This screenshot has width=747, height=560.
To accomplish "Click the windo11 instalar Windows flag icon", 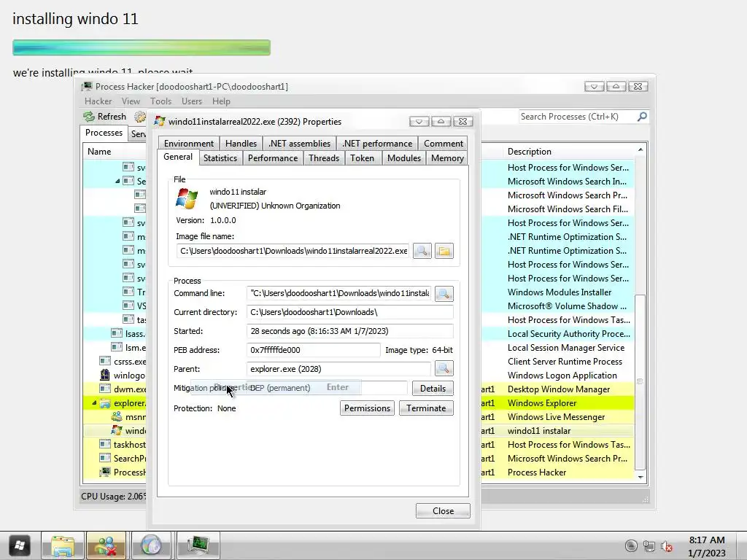I will [x=187, y=198].
